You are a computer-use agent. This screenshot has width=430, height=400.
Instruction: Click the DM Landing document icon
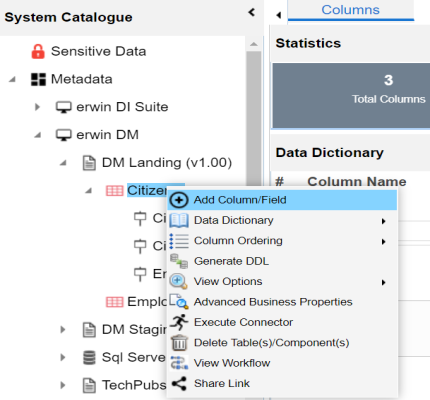point(89,163)
